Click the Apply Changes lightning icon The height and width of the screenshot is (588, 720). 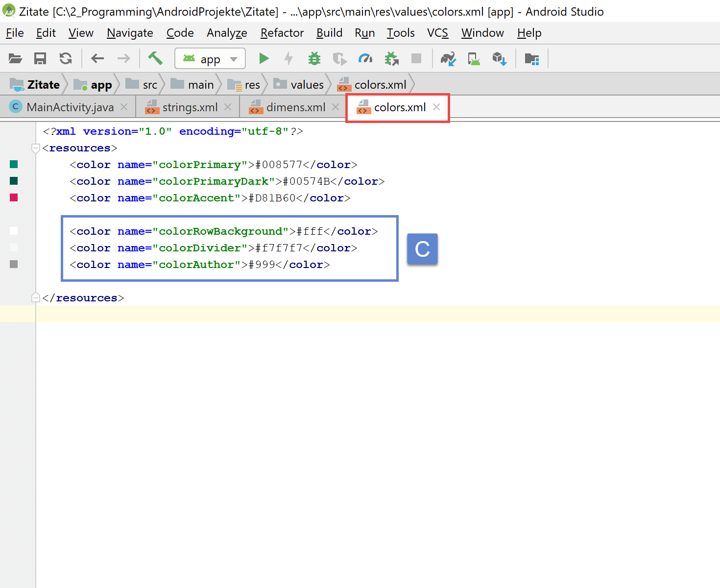289,59
